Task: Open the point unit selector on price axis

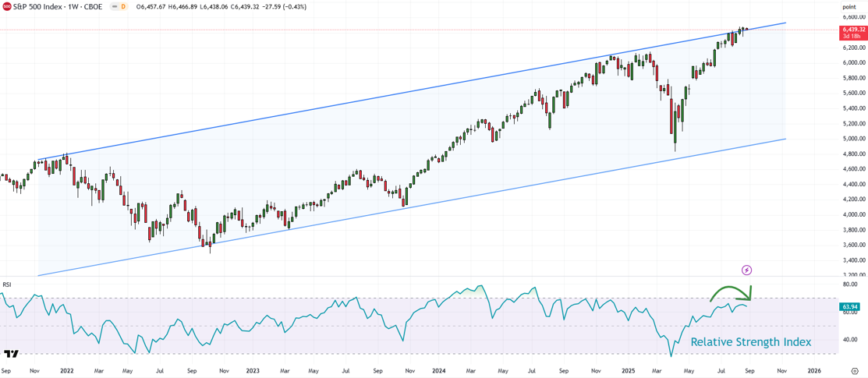Action: pyautogui.click(x=849, y=7)
